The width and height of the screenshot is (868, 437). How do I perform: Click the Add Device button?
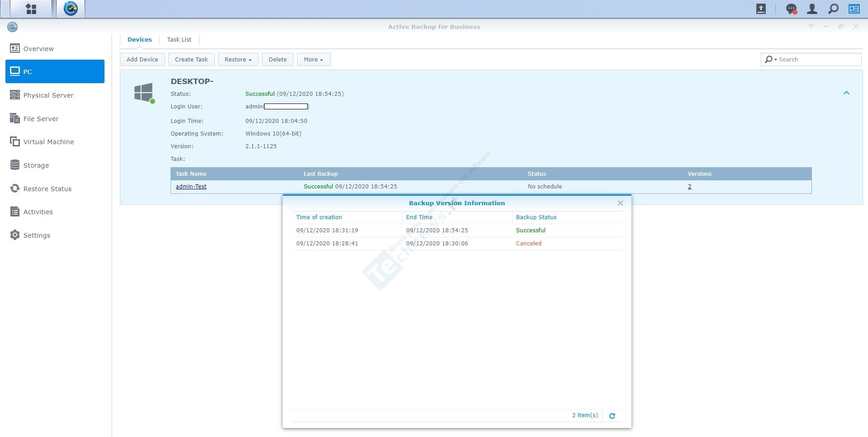coord(142,59)
